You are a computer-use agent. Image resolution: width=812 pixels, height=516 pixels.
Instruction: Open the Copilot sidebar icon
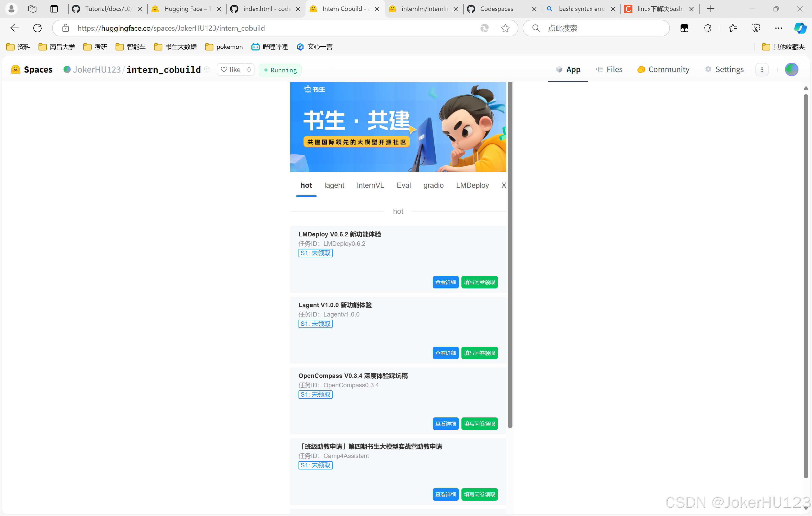800,28
